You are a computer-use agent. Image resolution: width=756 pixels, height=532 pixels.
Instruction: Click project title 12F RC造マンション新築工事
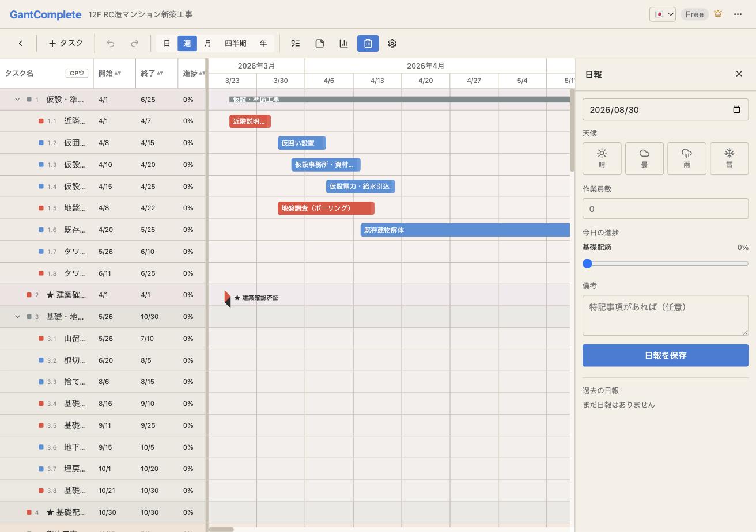point(141,14)
